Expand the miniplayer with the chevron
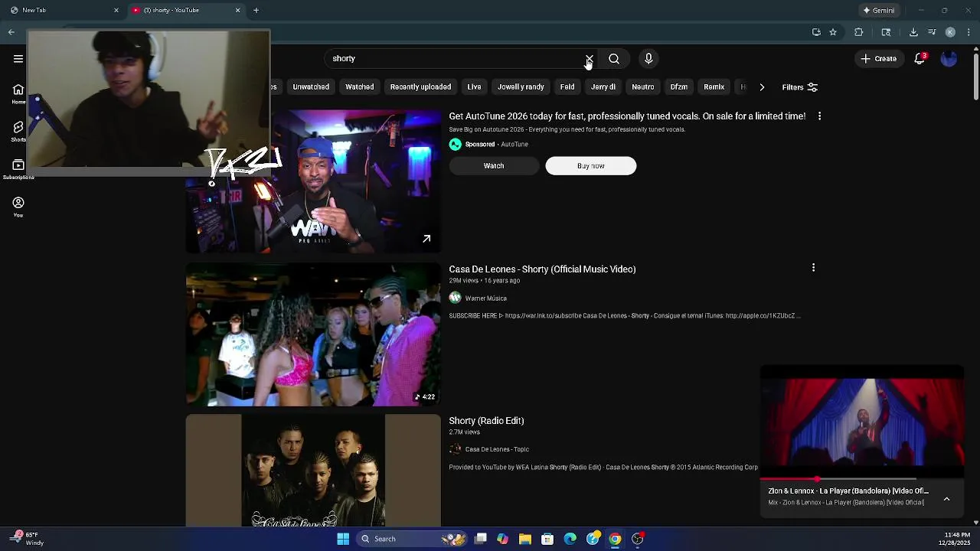Screen dimensions: 980x551 pyautogui.click(x=946, y=499)
